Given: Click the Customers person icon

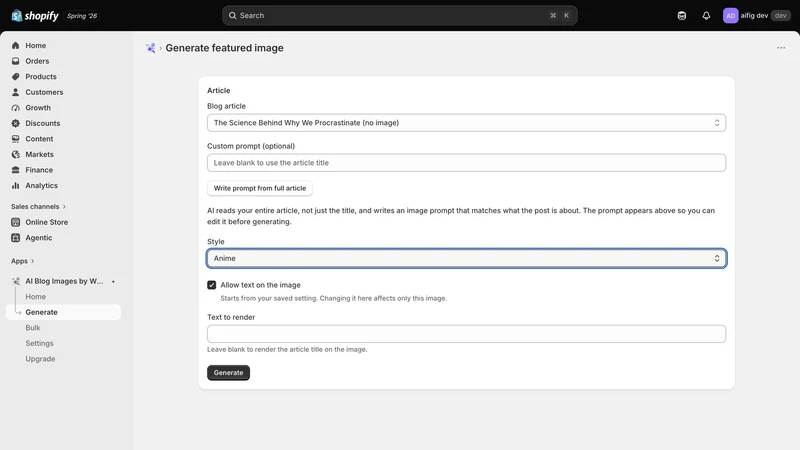Looking at the screenshot, I should [15, 92].
